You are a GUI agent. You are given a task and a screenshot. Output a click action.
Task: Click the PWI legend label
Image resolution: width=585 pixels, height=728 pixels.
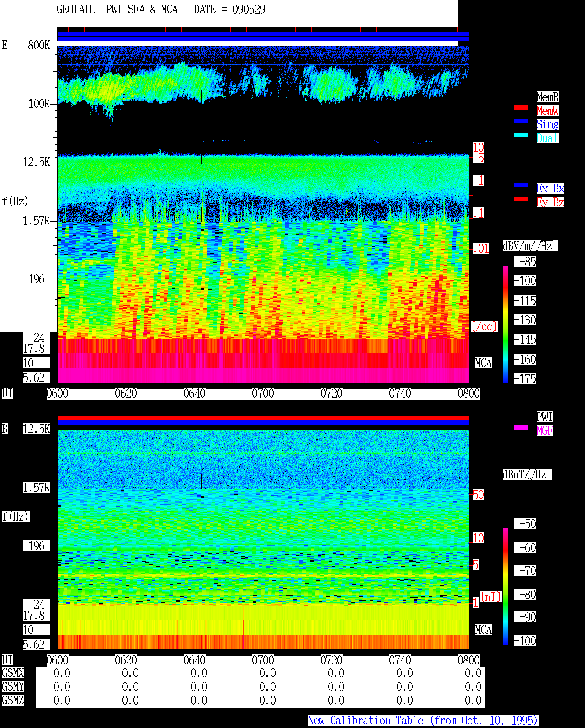(x=545, y=417)
